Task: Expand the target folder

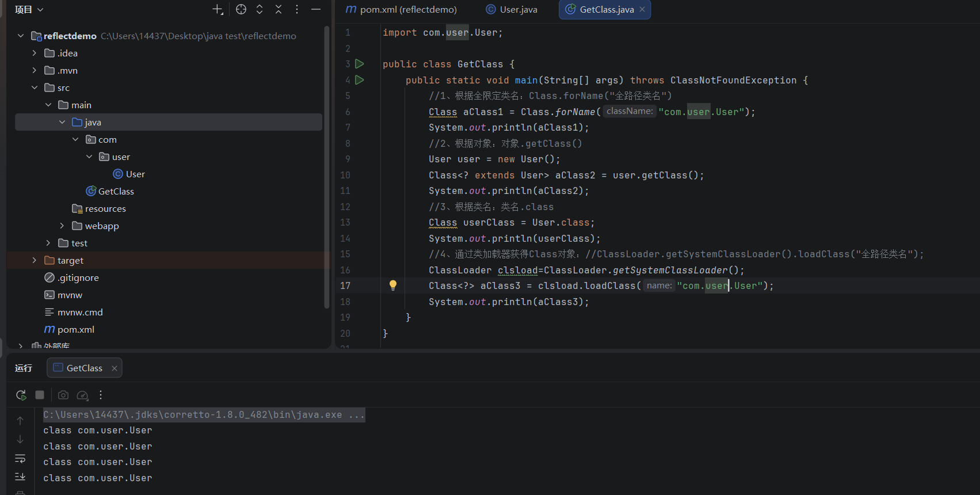Action: click(x=35, y=260)
